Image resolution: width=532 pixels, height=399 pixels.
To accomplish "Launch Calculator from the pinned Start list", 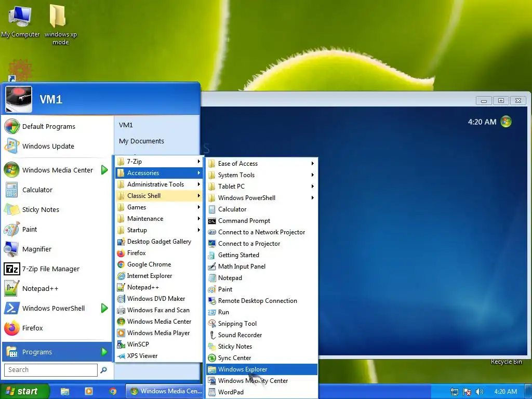I will 57,190.
